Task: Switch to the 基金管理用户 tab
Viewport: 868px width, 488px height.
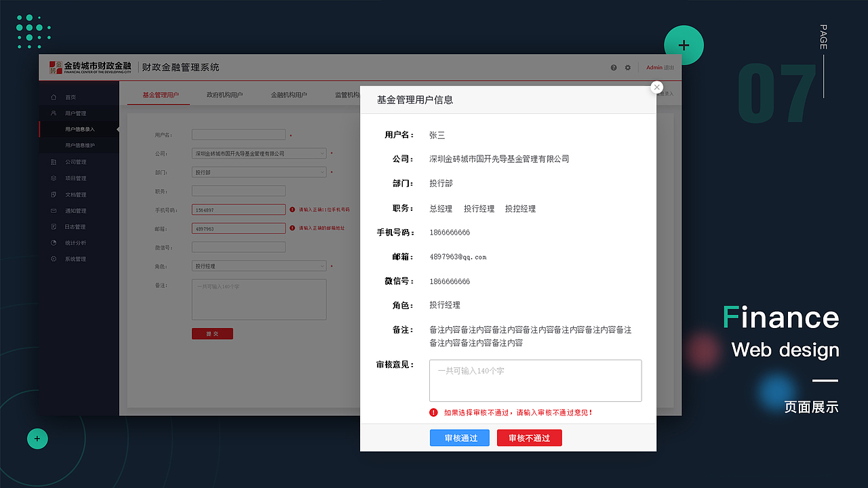Action: coord(161,95)
